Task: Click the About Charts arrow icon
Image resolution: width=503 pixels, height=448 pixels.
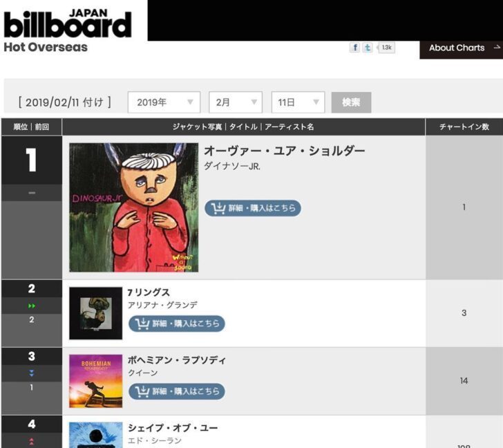Action: point(497,48)
